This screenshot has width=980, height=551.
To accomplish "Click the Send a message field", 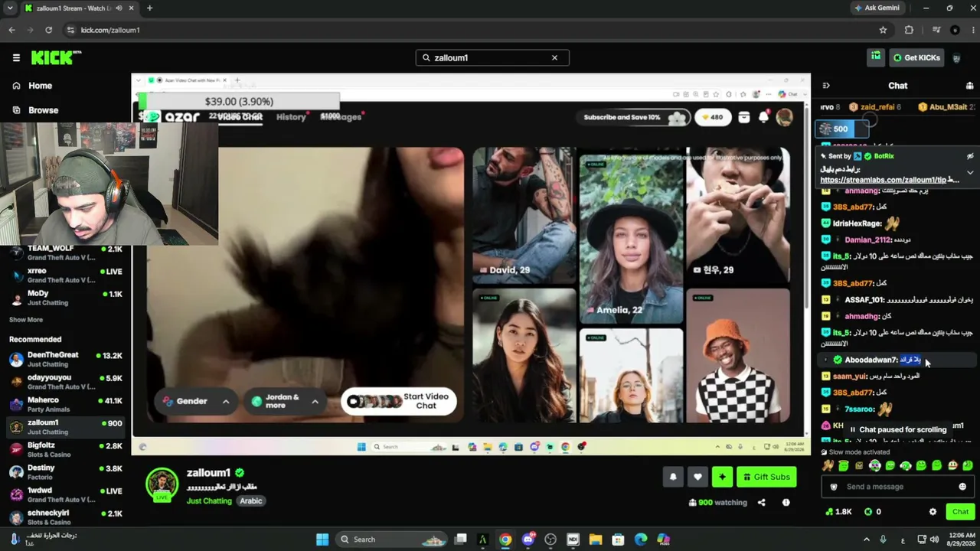I will pyautogui.click(x=897, y=487).
